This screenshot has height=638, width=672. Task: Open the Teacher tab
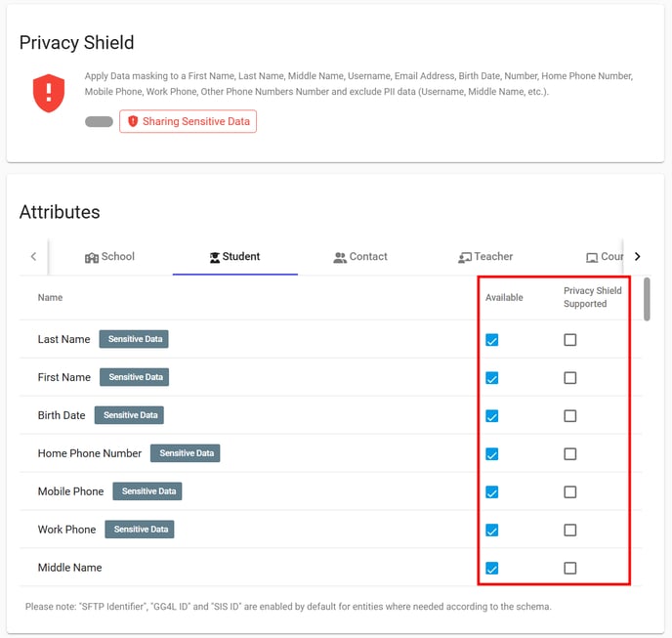pos(485,257)
